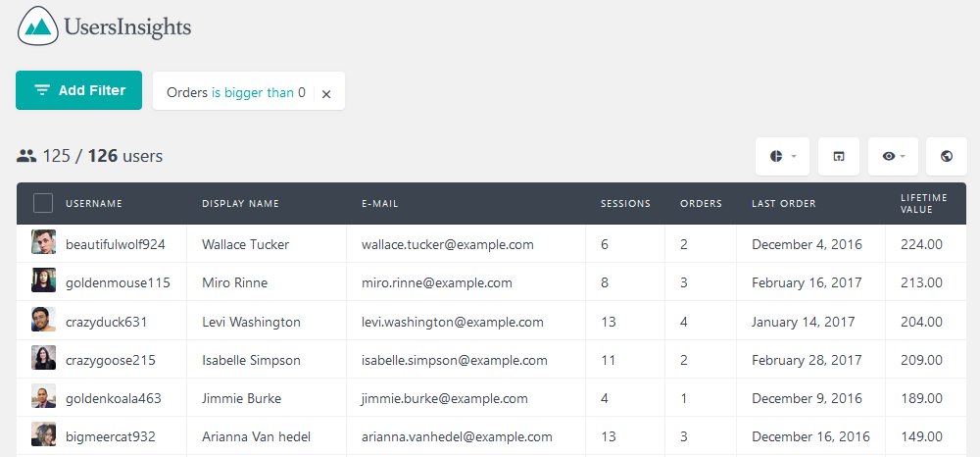Click the avatar of goldenkoala463
Screen dimensions: 980x457
[44, 396]
